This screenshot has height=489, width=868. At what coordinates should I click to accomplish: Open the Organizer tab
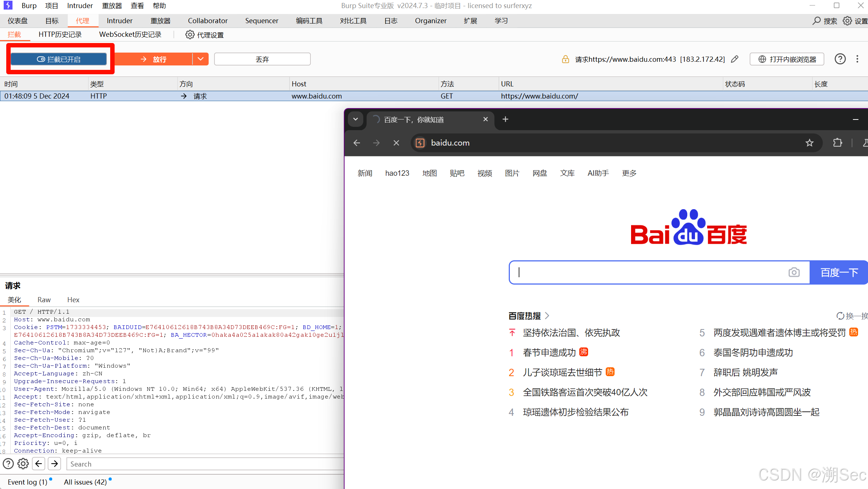tap(431, 21)
